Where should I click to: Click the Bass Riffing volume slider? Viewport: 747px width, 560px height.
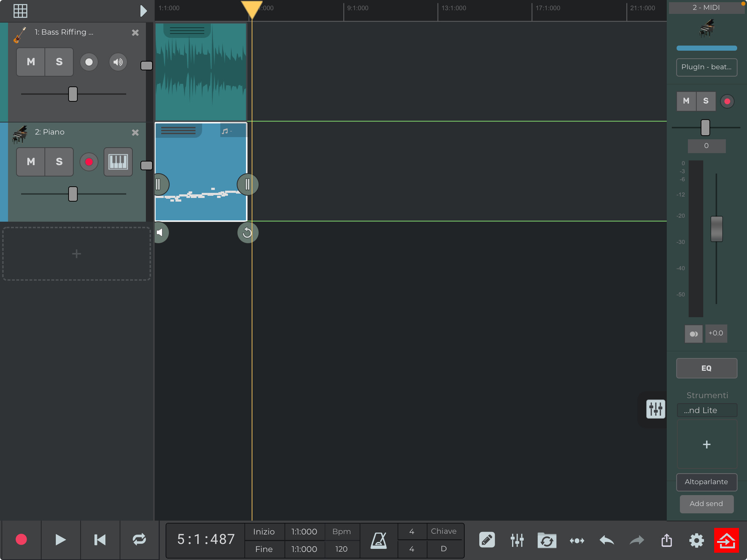73,94
